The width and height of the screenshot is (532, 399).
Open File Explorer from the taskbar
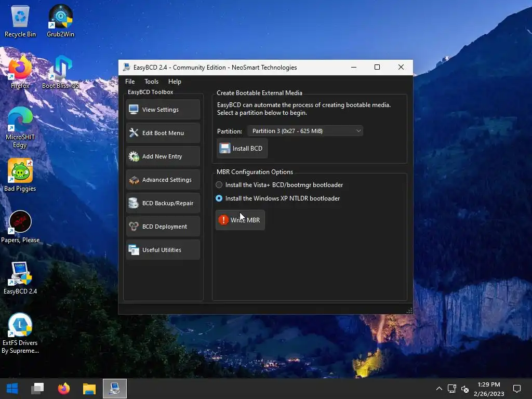pyautogui.click(x=89, y=389)
